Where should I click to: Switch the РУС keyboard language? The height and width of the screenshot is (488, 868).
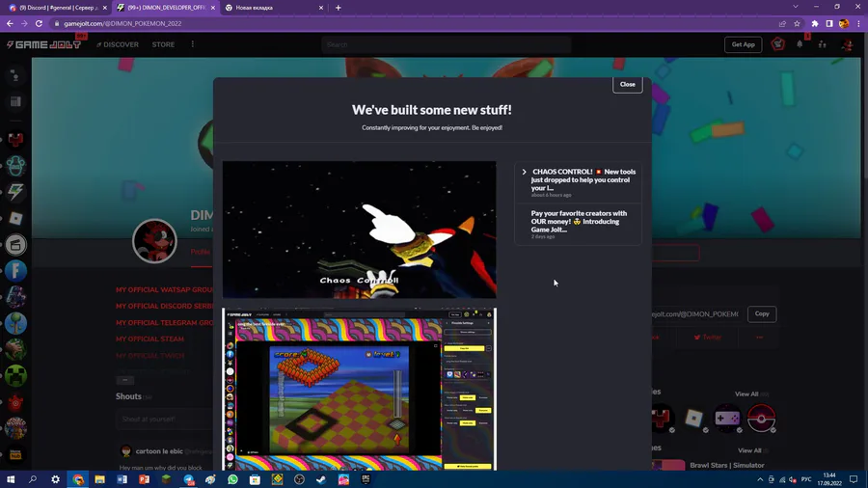(806, 479)
